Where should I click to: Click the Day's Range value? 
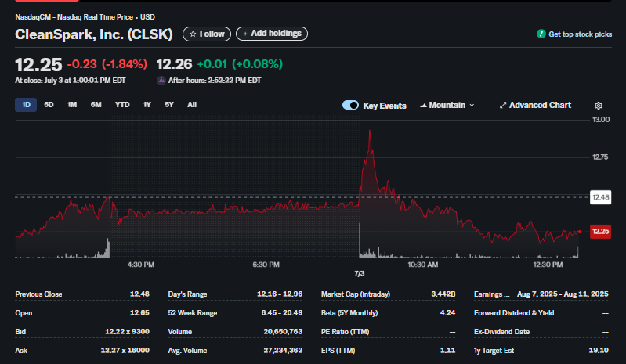tap(280, 294)
